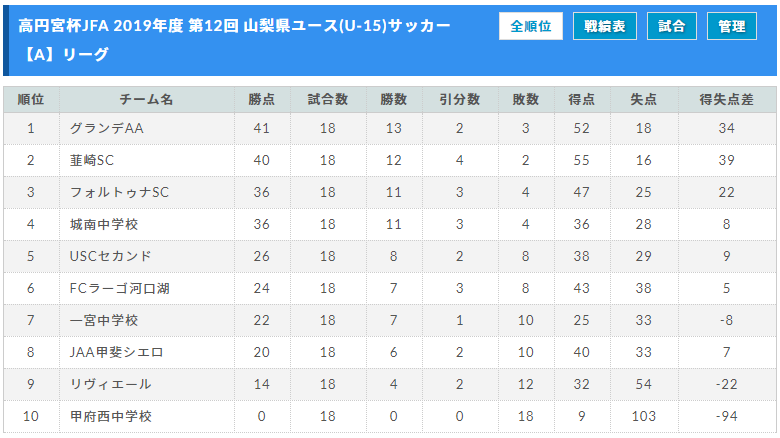The height and width of the screenshot is (438, 780).
Task: Click the 得点 column header
Action: (x=582, y=100)
